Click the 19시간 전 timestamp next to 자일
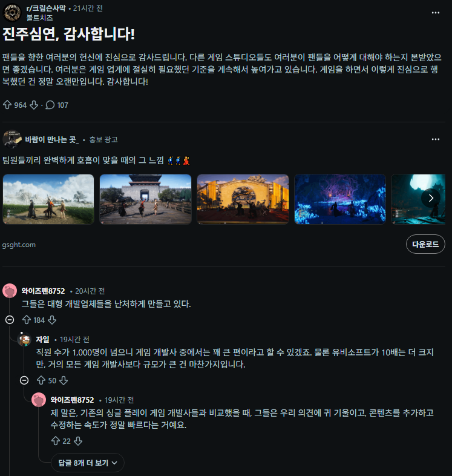This screenshot has width=452, height=476. point(74,339)
